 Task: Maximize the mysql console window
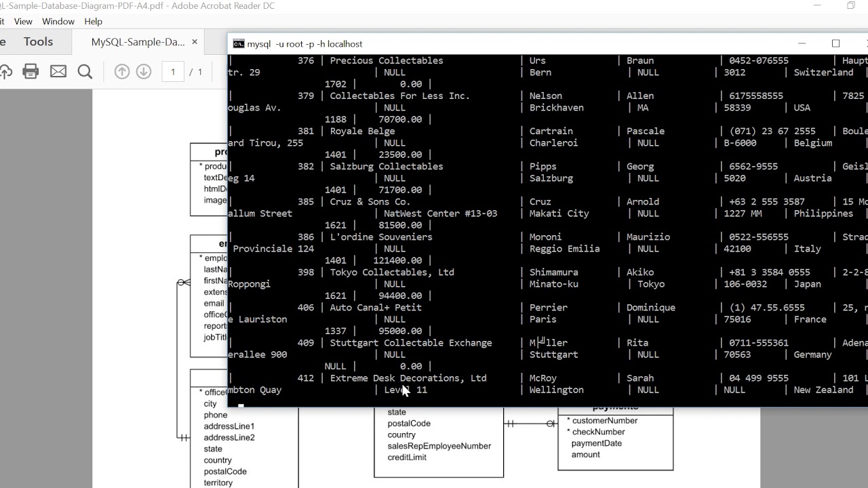[835, 43]
